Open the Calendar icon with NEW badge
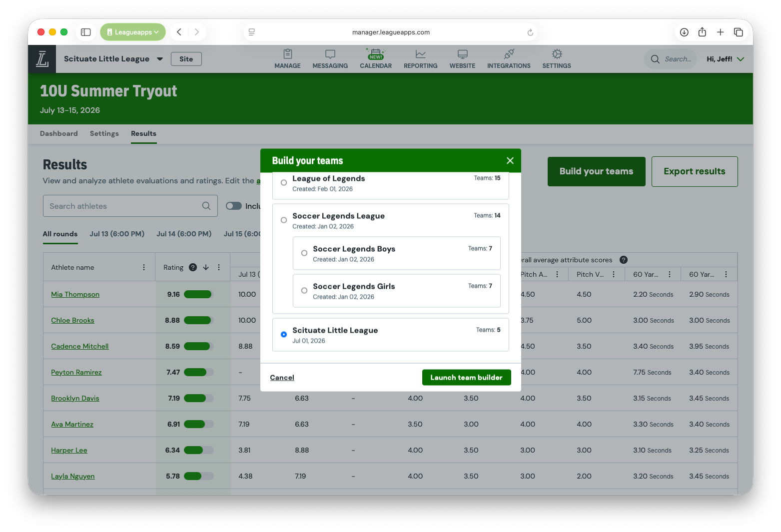The image size is (781, 532). pyautogui.click(x=376, y=54)
